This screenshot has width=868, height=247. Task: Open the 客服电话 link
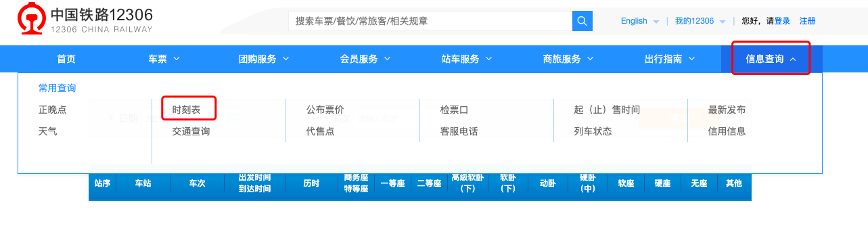click(459, 131)
